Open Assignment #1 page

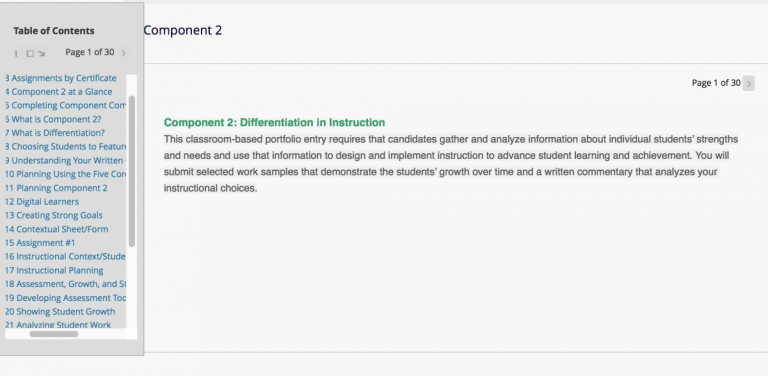(x=40, y=243)
